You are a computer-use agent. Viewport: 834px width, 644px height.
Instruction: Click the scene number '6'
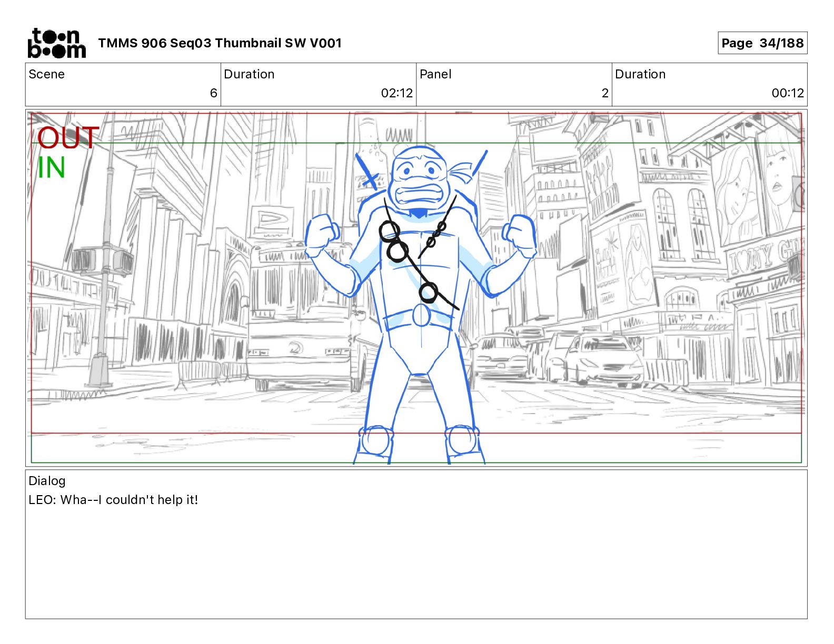[214, 93]
